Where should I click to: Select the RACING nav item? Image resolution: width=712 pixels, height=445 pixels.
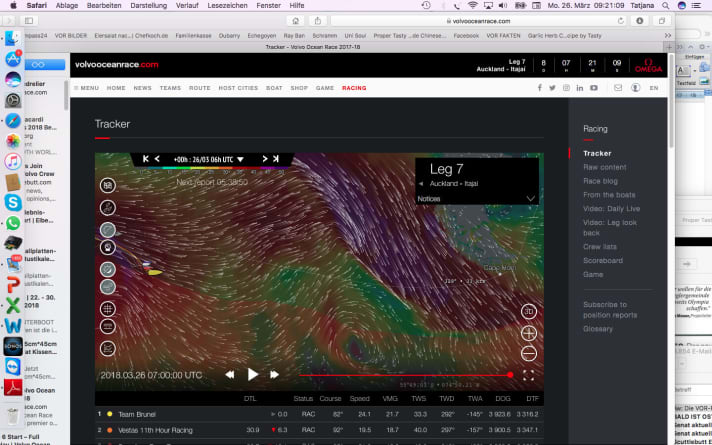(x=354, y=88)
